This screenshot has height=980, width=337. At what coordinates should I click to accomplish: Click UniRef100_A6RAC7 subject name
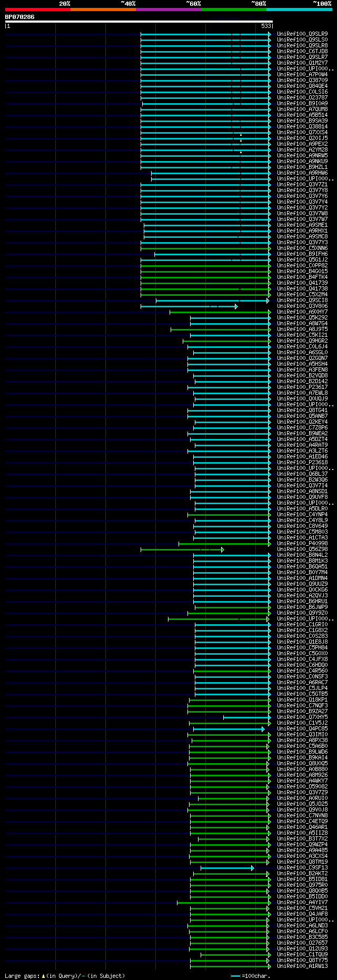302,683
